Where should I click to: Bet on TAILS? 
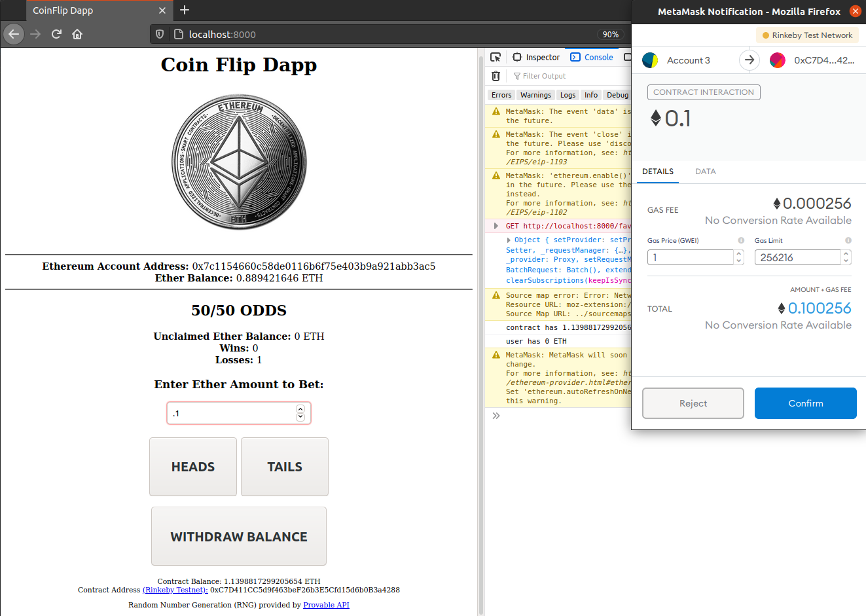point(285,467)
